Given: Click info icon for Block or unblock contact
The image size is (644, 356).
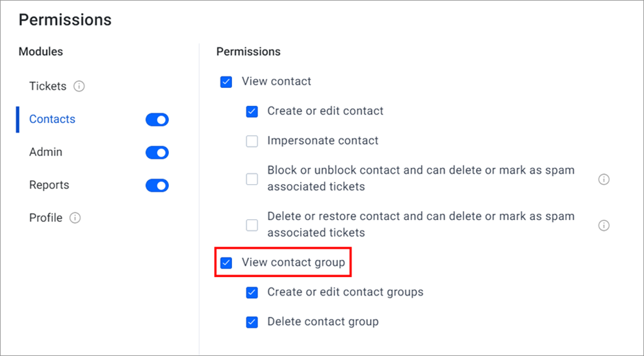Looking at the screenshot, I should (x=603, y=179).
